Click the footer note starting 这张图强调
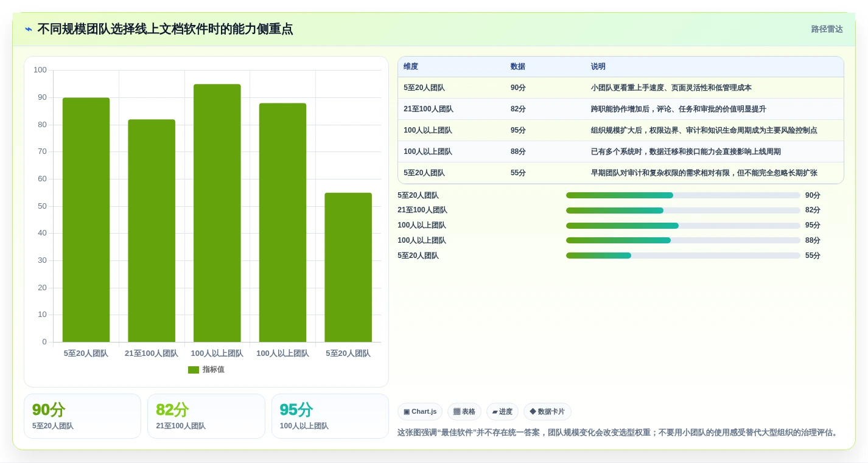 tap(619, 433)
